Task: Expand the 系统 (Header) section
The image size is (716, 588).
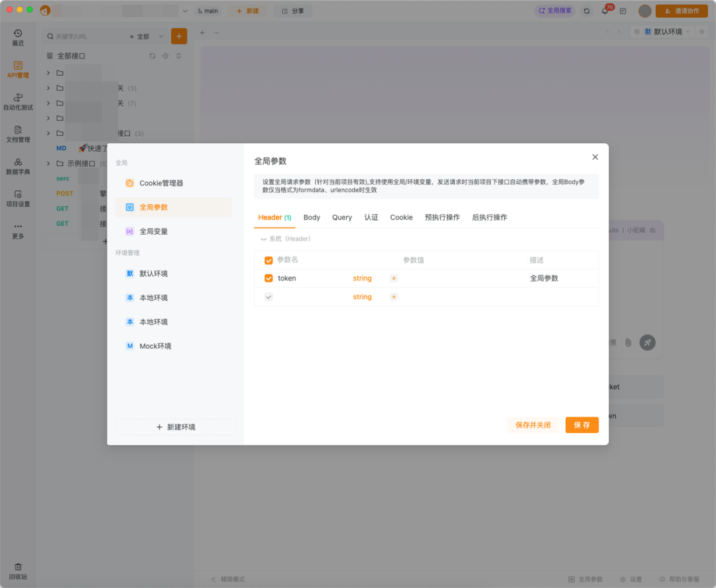Action: pyautogui.click(x=285, y=239)
